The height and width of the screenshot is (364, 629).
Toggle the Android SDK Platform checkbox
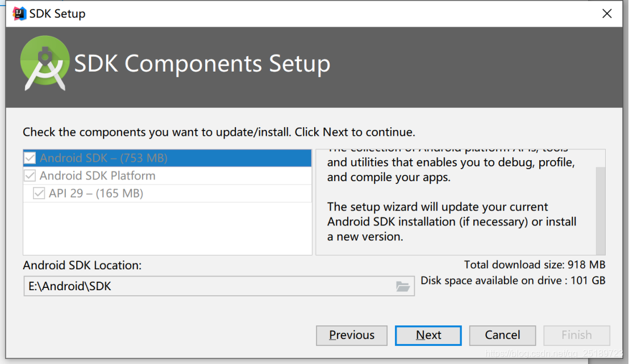point(30,175)
